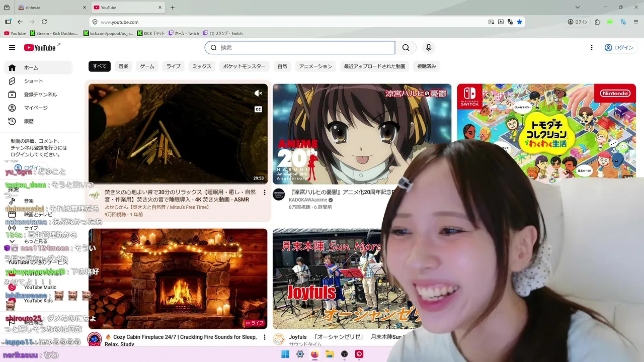The image size is (644, 362).
Task: Open Shorts (ショート) in the sidebar
Action: (x=38, y=81)
